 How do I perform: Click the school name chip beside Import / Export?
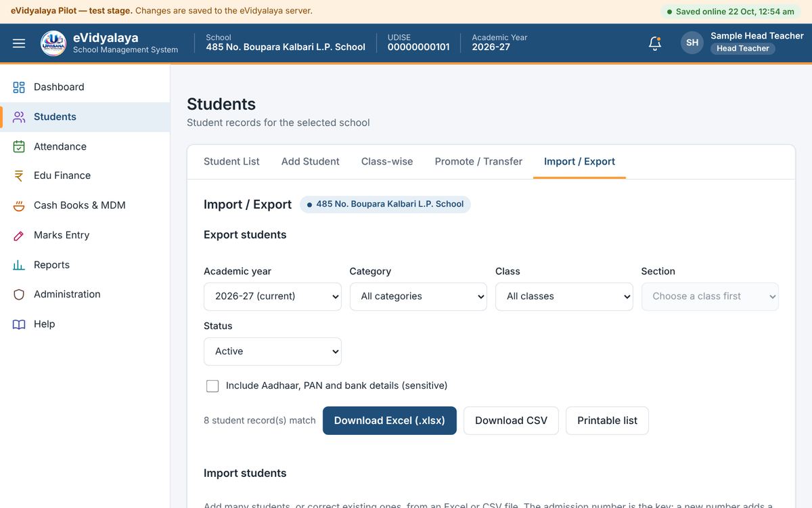tap(385, 204)
